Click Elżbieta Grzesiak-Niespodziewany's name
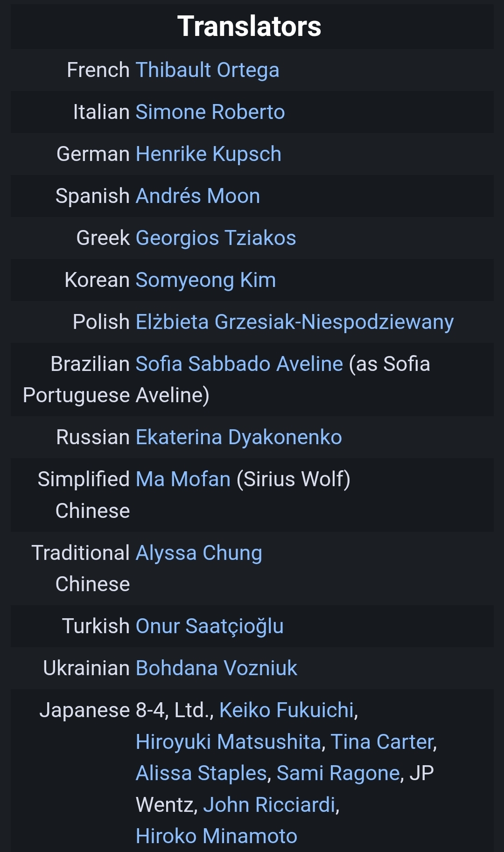 (x=294, y=322)
